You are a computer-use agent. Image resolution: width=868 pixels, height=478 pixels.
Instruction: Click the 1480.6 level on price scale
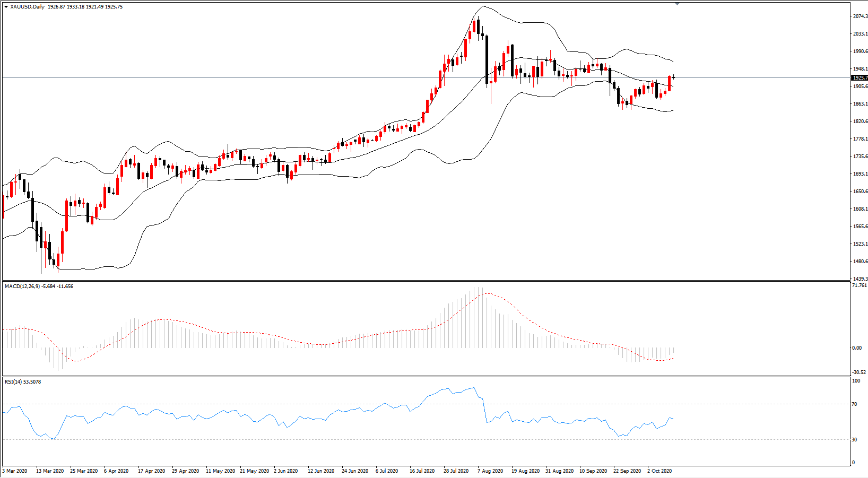(860, 262)
